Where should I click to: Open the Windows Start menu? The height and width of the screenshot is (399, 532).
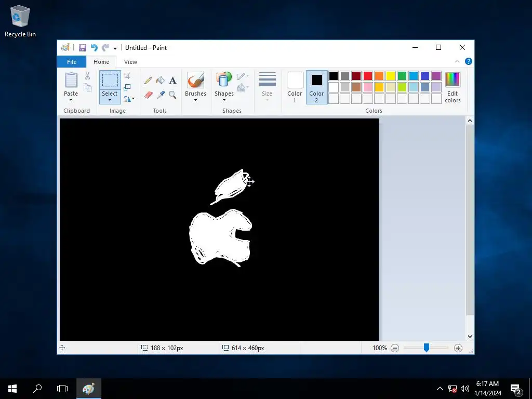tap(12, 389)
